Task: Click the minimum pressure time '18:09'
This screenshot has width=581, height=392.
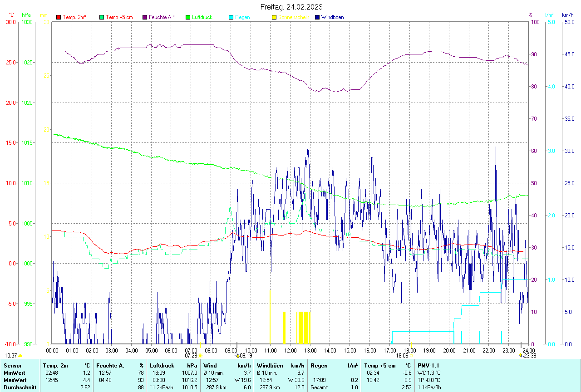Action: click(159, 372)
